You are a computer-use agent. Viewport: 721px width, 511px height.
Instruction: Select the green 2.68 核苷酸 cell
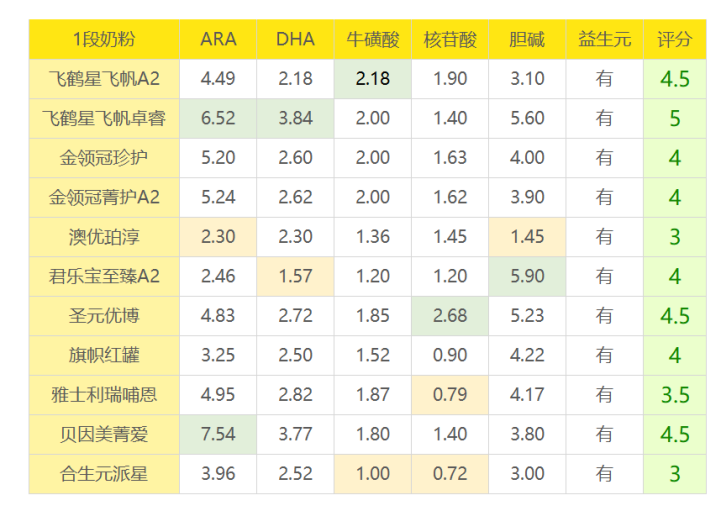tap(450, 316)
